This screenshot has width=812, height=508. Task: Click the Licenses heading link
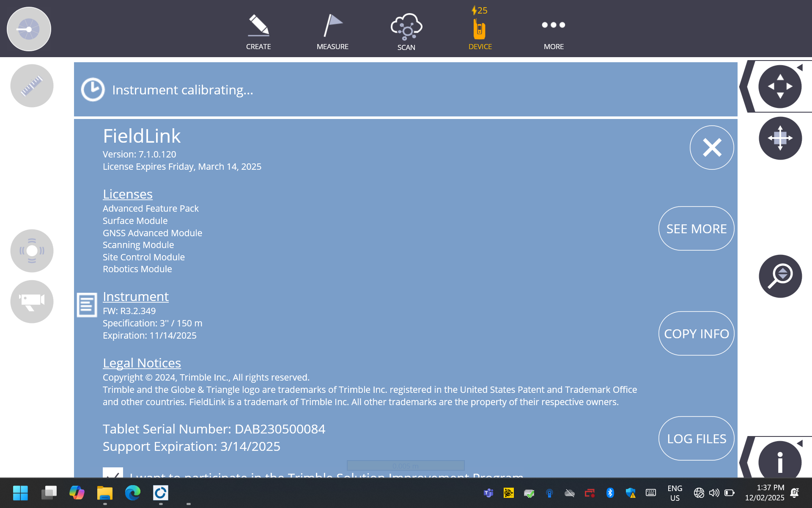(128, 194)
